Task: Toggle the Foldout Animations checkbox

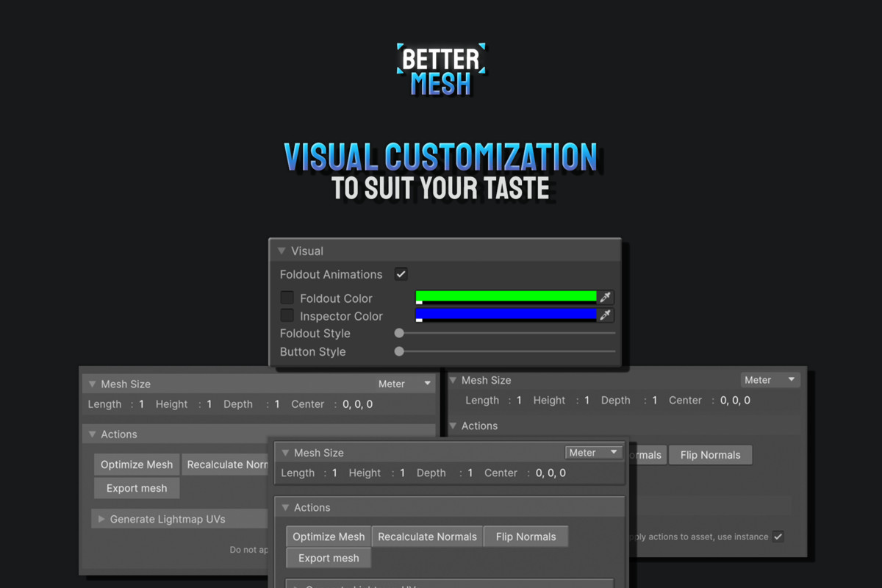Action: pos(401,274)
